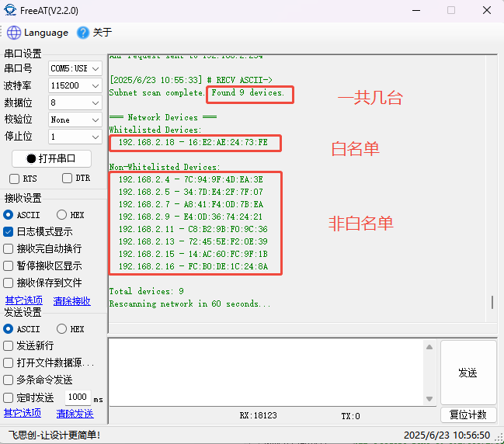Screen dimensions: 504x444
Task: Click device line 192.168.2.13 in log
Action: (193, 241)
